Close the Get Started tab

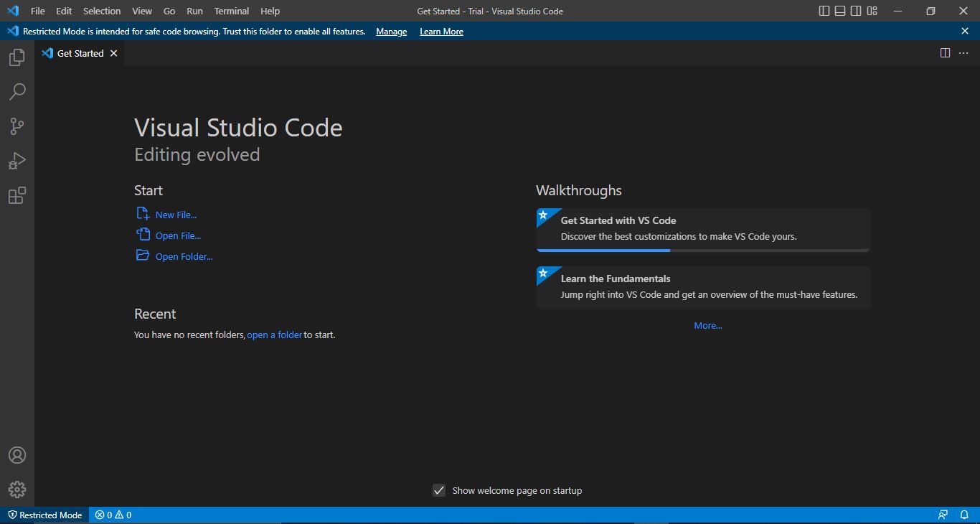tap(113, 53)
